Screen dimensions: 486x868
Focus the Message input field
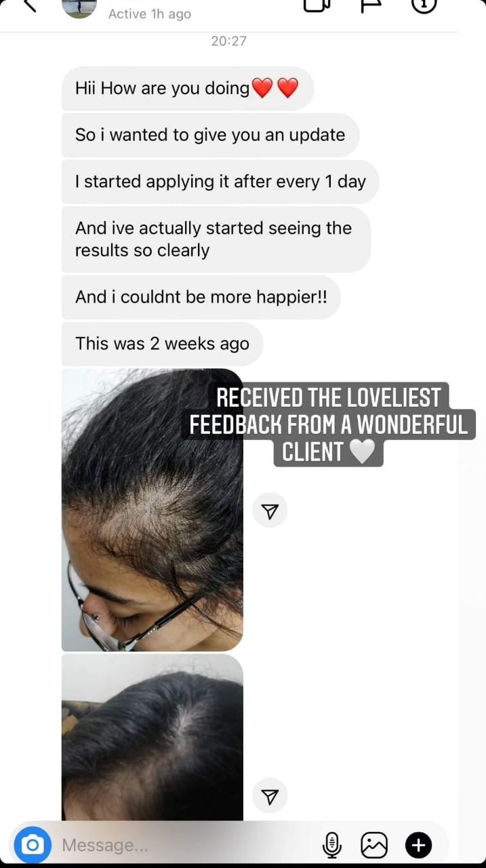(183, 845)
